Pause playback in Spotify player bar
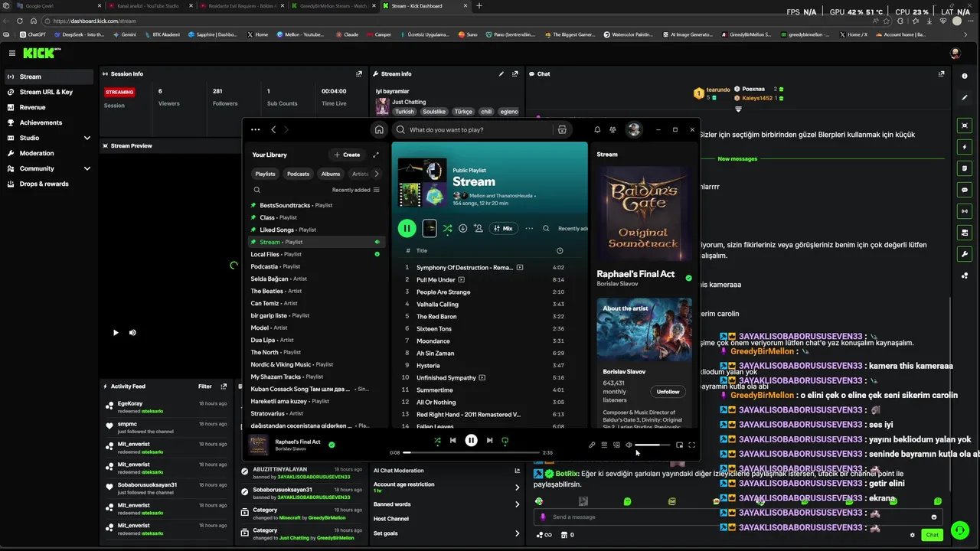This screenshot has height=551, width=980. point(471,440)
